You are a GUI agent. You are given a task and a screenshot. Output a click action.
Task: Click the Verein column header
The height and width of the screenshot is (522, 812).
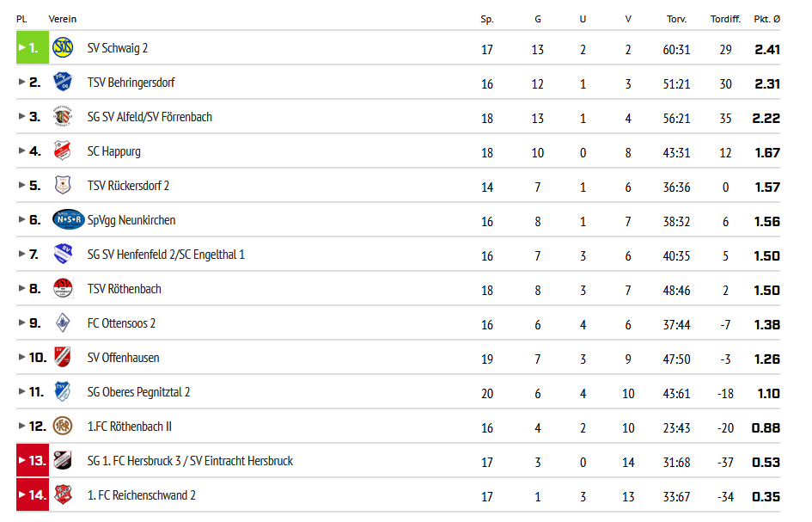pos(63,19)
